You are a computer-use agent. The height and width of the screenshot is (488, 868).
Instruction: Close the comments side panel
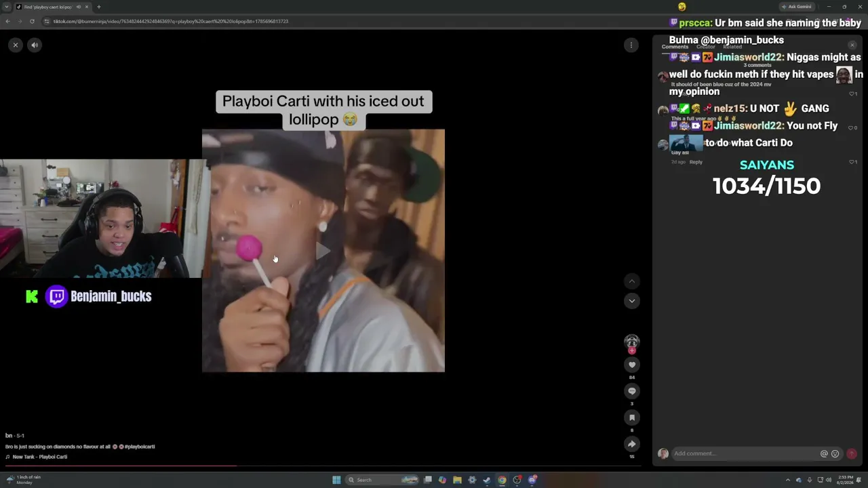click(x=852, y=45)
